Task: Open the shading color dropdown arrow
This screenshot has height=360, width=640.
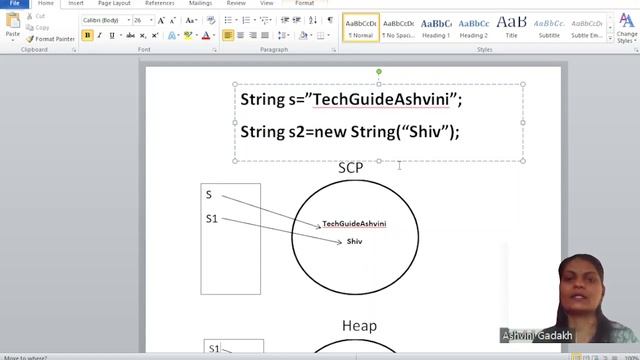Action: click(x=311, y=36)
